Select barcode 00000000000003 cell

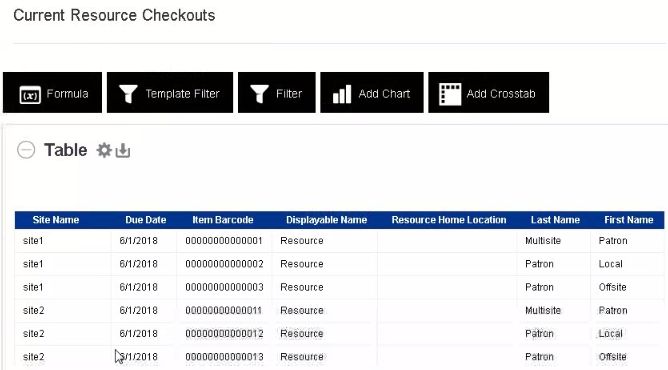pyautogui.click(x=225, y=287)
